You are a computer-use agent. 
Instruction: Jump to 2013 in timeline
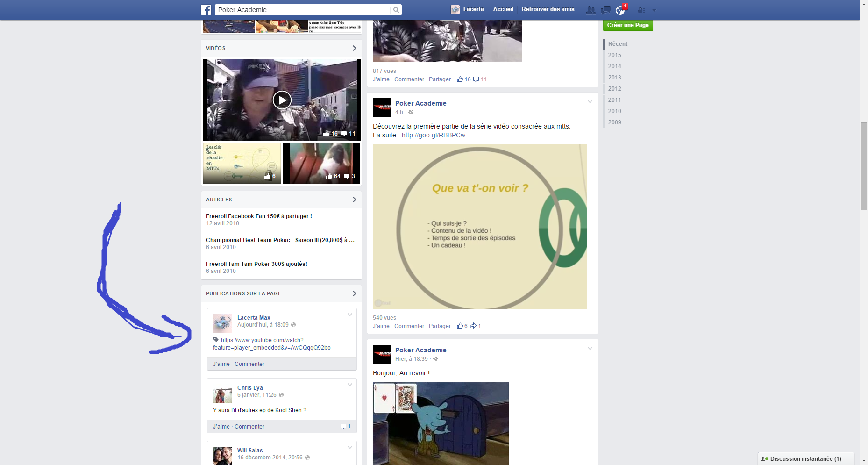tap(614, 78)
